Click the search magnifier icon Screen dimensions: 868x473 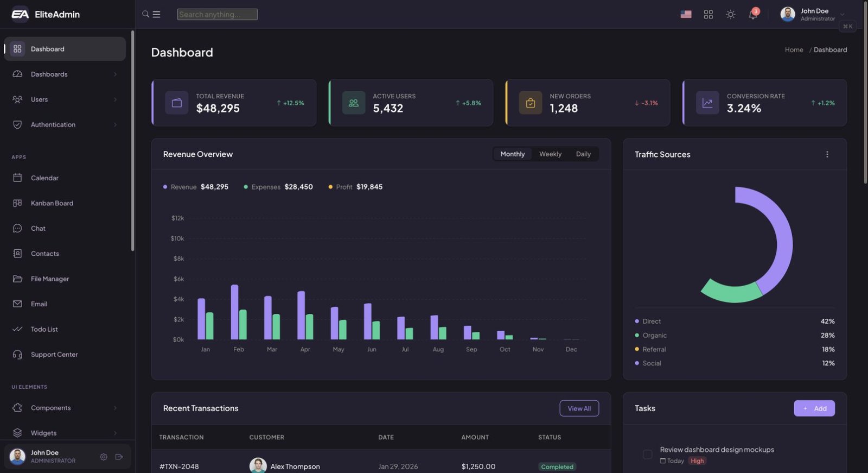[x=145, y=14]
